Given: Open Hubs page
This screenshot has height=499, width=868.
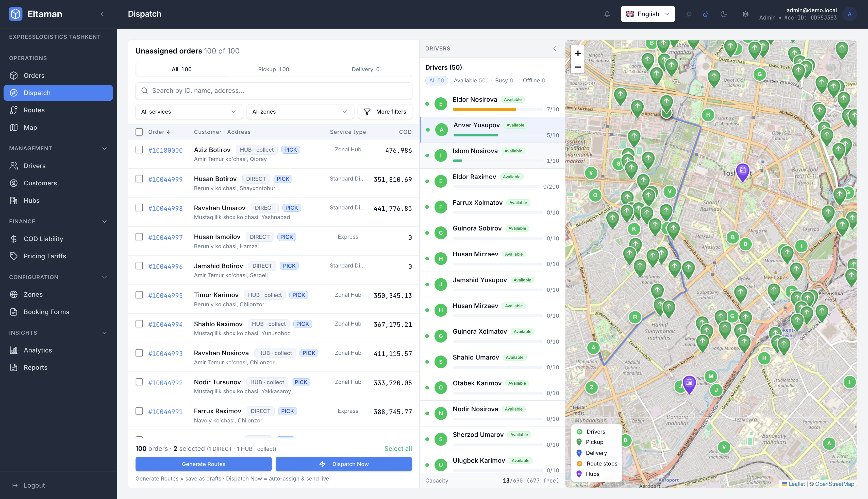Looking at the screenshot, I should point(58,201).
